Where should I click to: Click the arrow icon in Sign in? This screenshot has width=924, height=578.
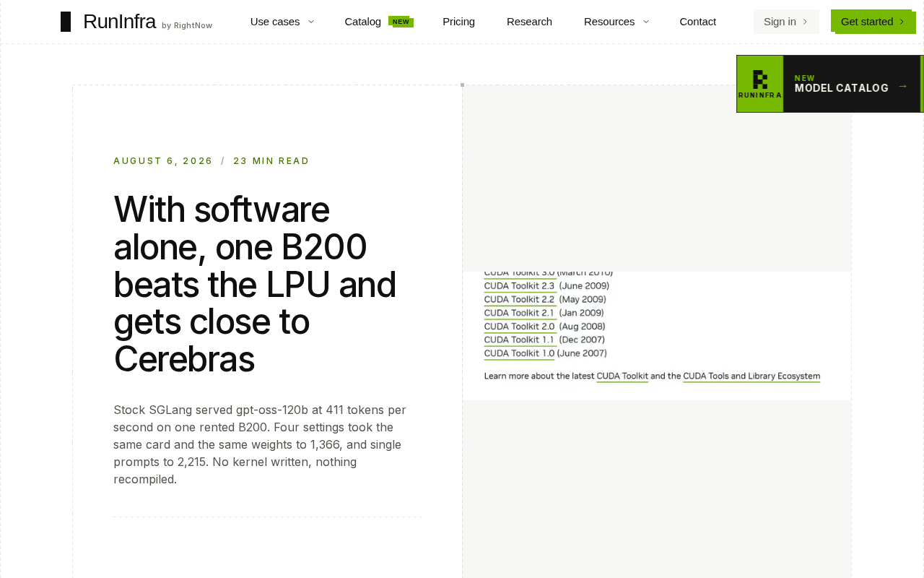click(805, 22)
